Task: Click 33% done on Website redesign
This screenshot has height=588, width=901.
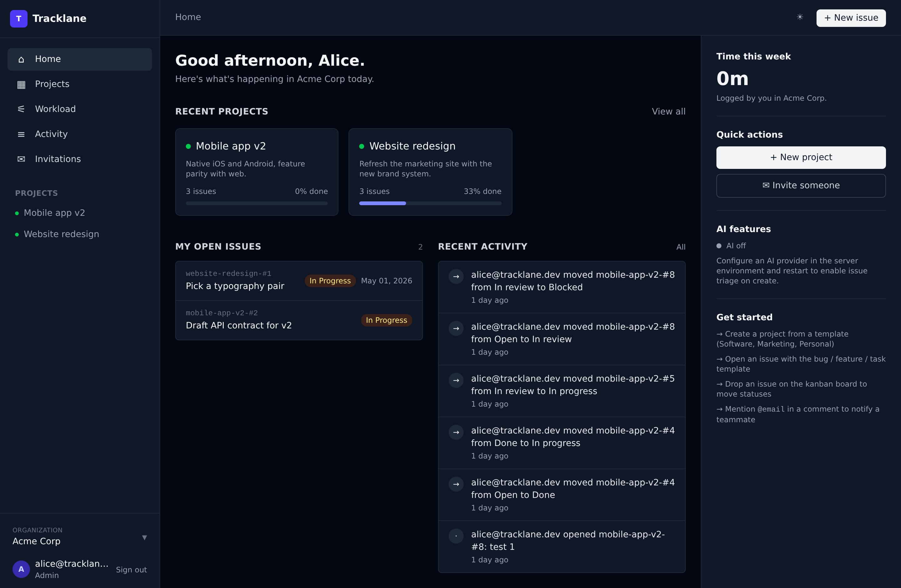Action: [x=482, y=191]
